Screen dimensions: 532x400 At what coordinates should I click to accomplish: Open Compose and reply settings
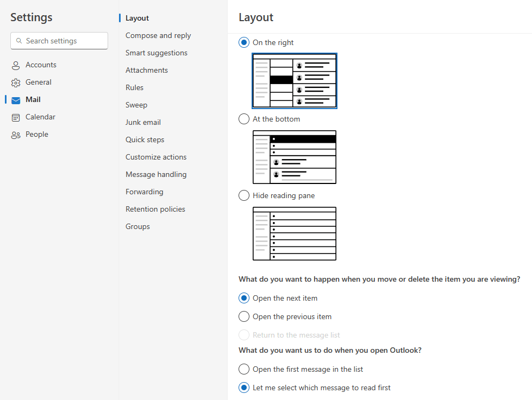tap(158, 35)
